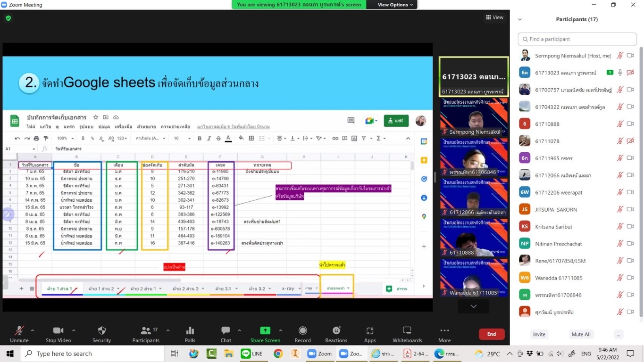Star the shared spreadsheet title

click(x=96, y=117)
